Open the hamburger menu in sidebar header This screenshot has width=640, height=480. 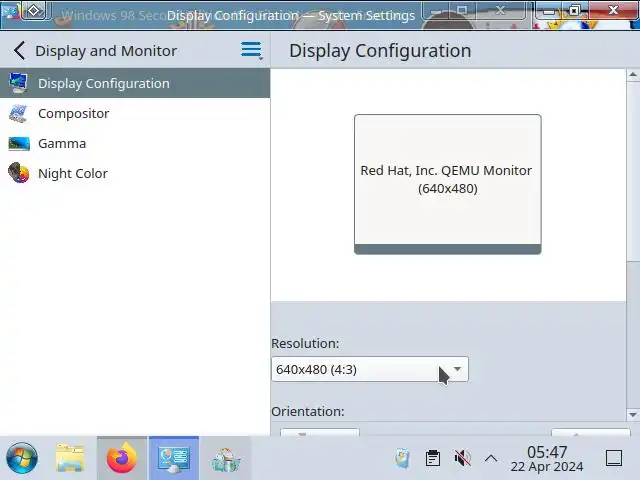251,50
